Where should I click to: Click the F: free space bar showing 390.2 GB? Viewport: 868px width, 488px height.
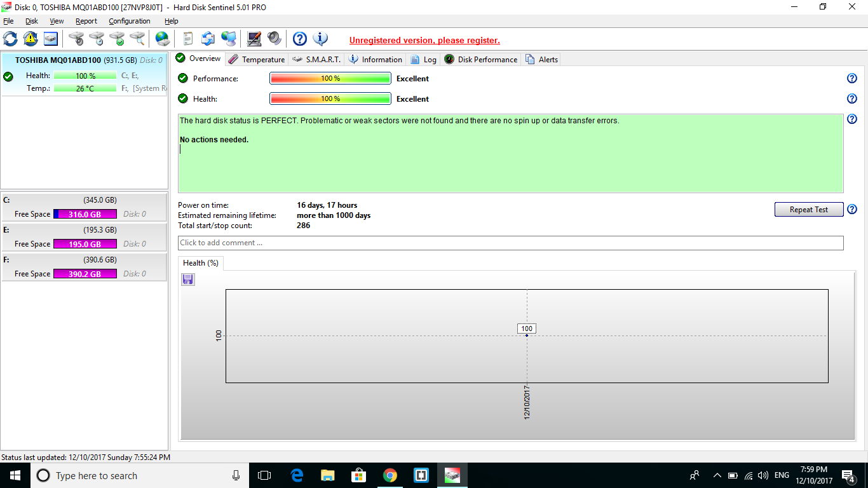[85, 274]
